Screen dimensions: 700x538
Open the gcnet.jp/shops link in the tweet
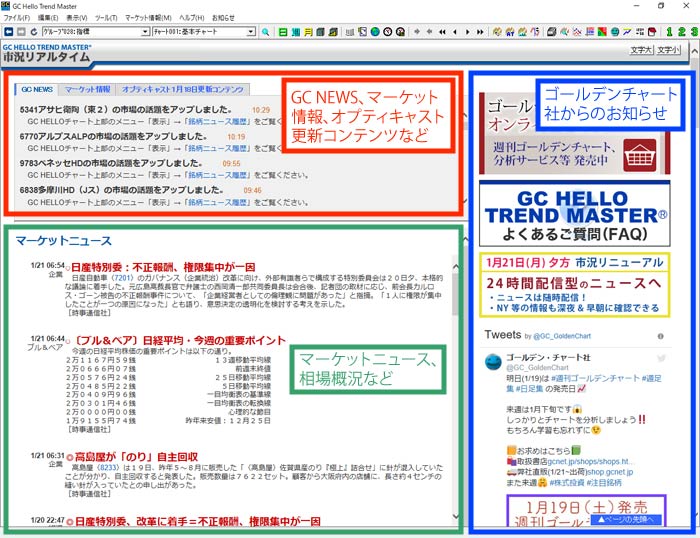tap(590, 462)
